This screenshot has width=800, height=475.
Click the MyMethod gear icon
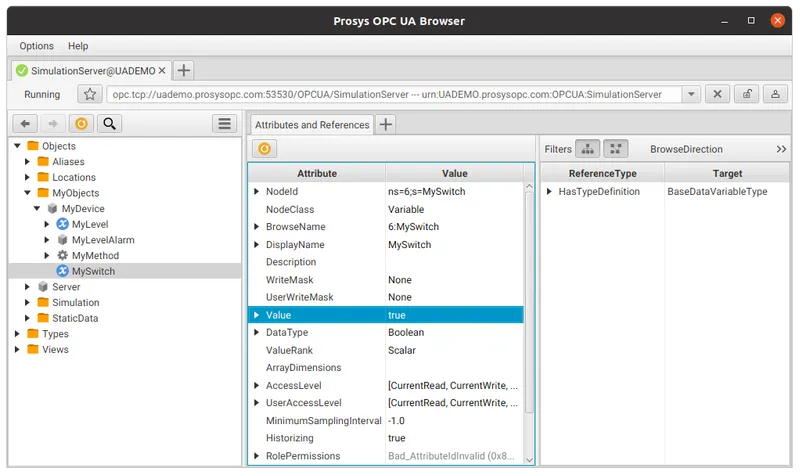point(62,255)
